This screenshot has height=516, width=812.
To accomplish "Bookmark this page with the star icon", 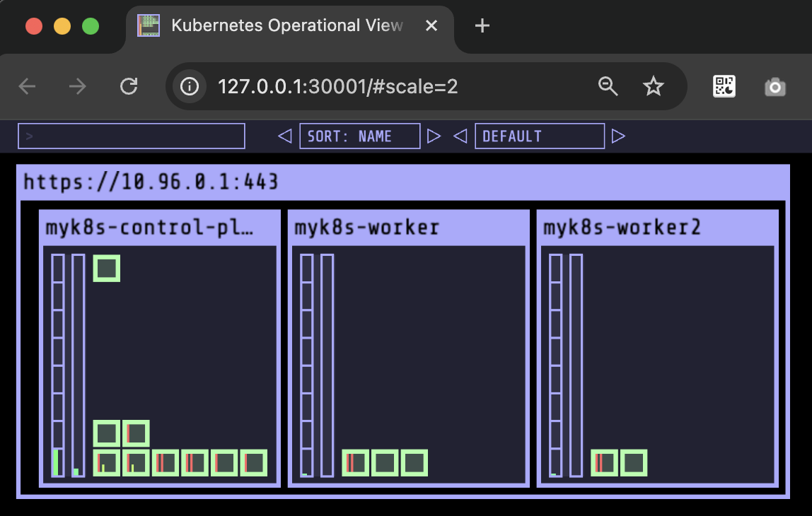I will [x=653, y=86].
